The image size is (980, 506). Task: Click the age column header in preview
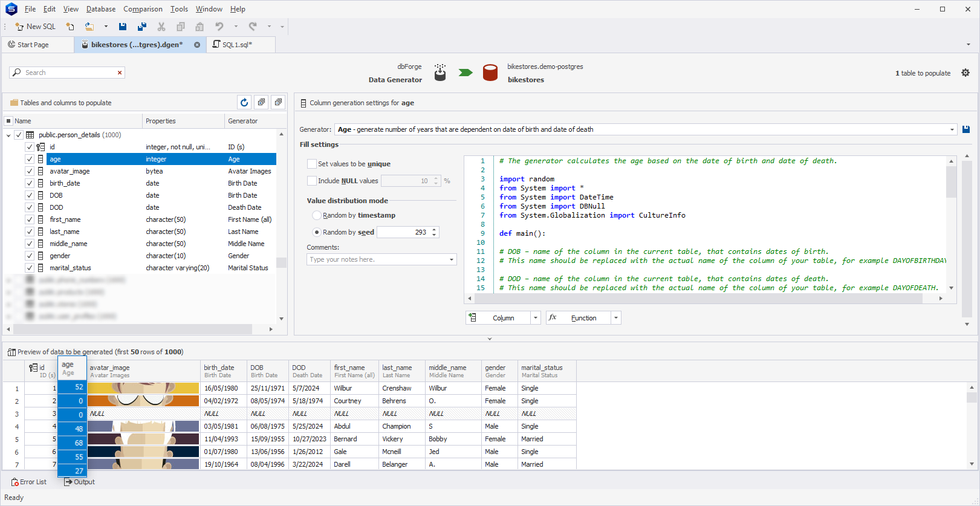pos(73,368)
